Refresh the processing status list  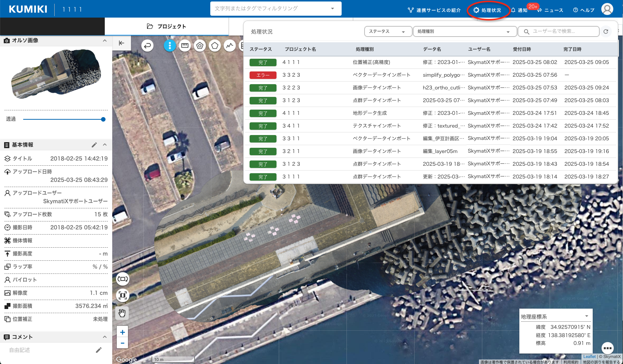coord(606,31)
